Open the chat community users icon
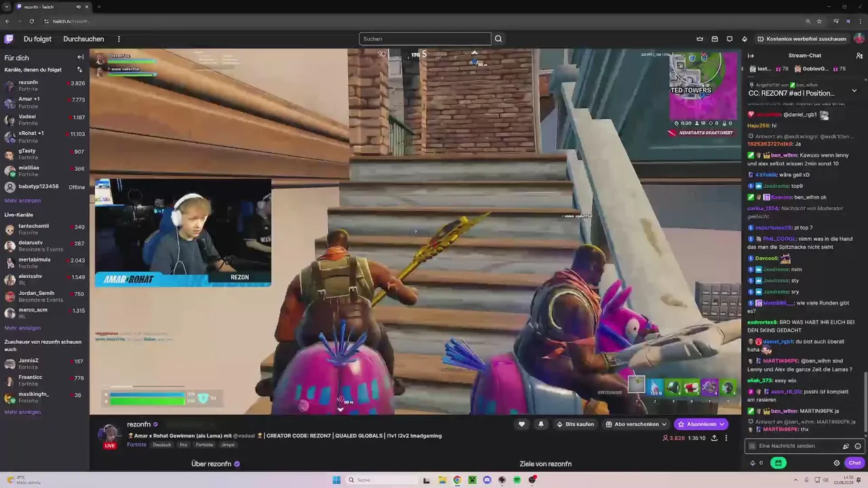868x488 pixels. pyautogui.click(x=859, y=56)
